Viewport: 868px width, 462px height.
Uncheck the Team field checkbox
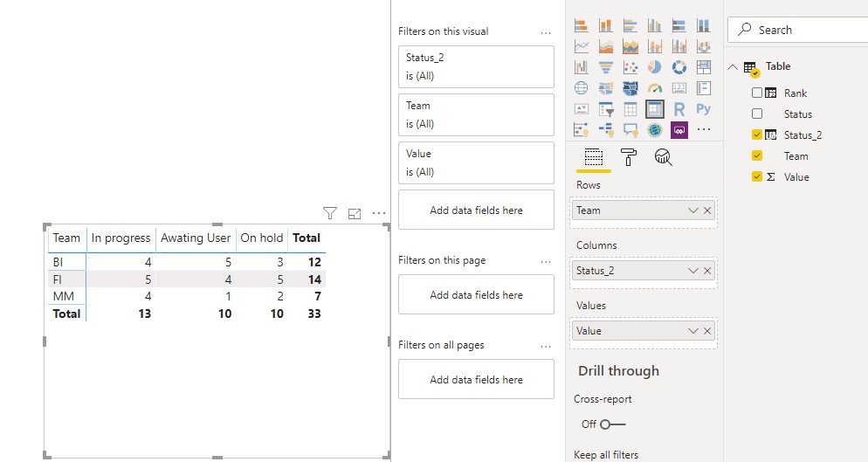pos(757,155)
